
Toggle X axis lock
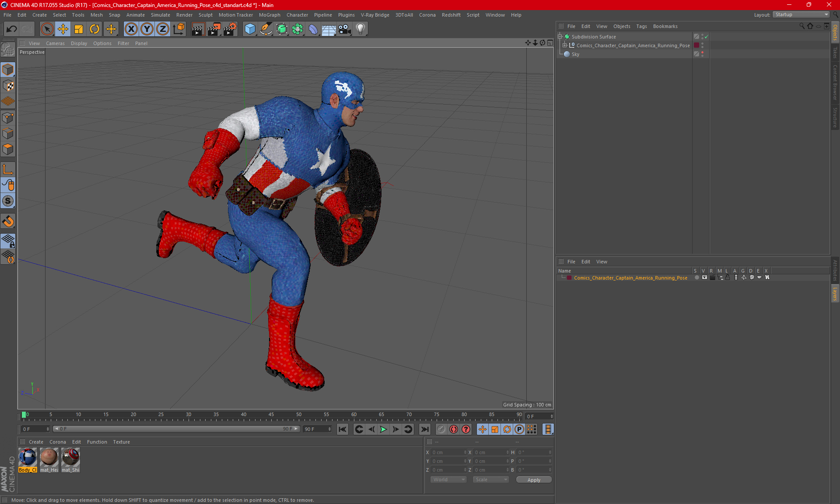(131, 29)
